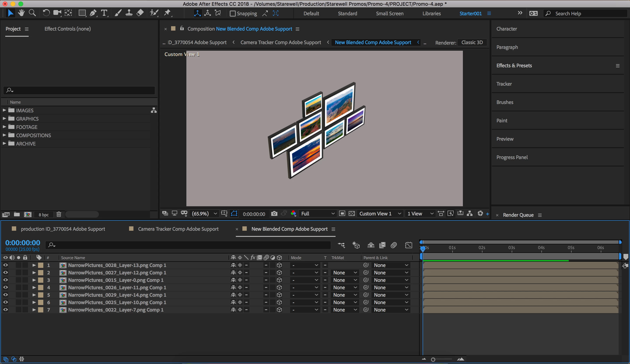630x364 pixels.
Task: Click create new folder icon in Project panel
Action: coord(17,215)
